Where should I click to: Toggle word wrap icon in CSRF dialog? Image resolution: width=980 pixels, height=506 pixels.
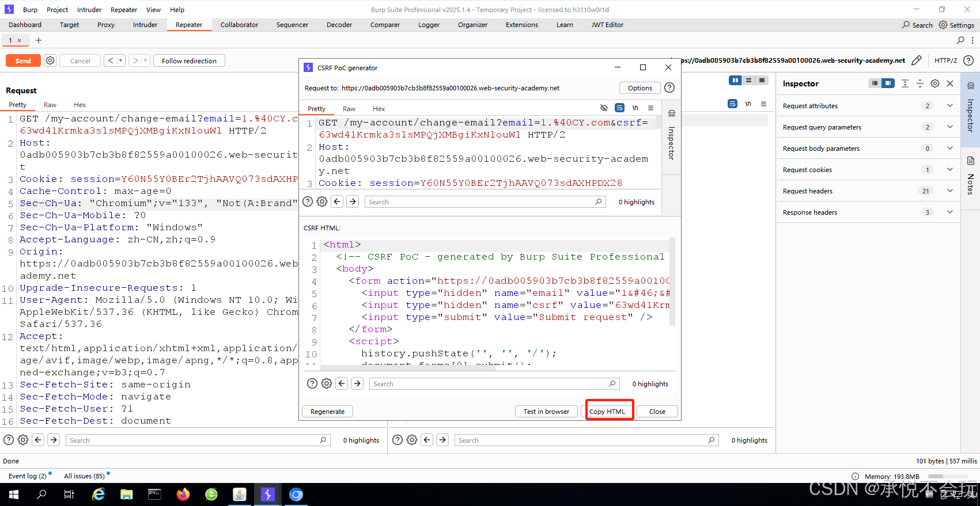coord(619,108)
